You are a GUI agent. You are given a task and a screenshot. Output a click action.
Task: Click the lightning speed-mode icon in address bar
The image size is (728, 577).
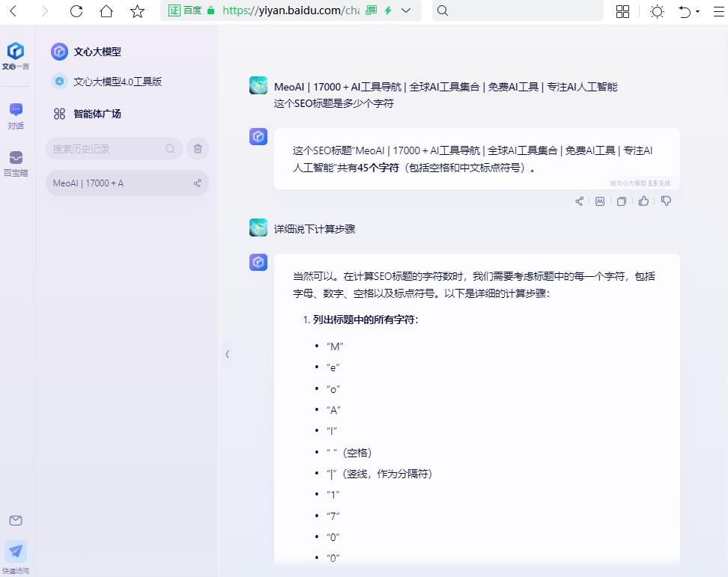[x=388, y=10]
